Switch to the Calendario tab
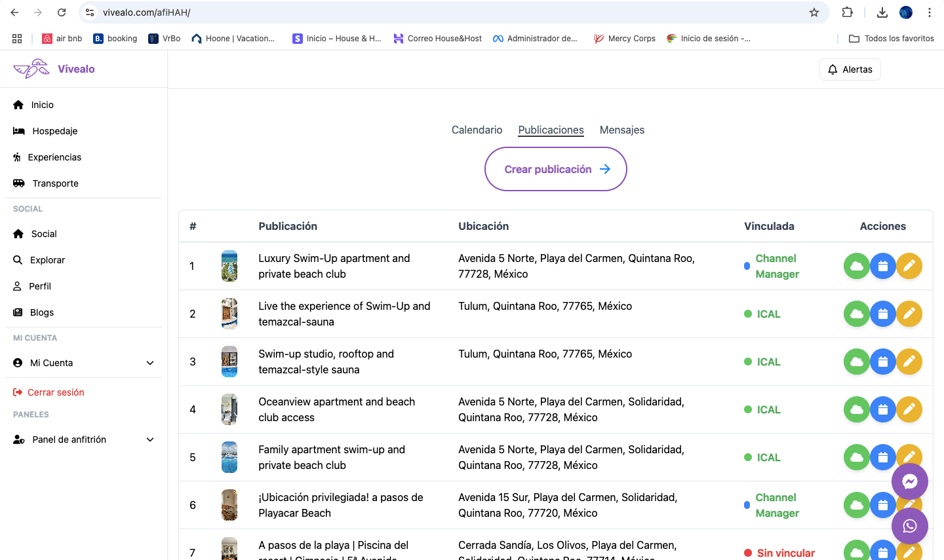 [x=477, y=130]
